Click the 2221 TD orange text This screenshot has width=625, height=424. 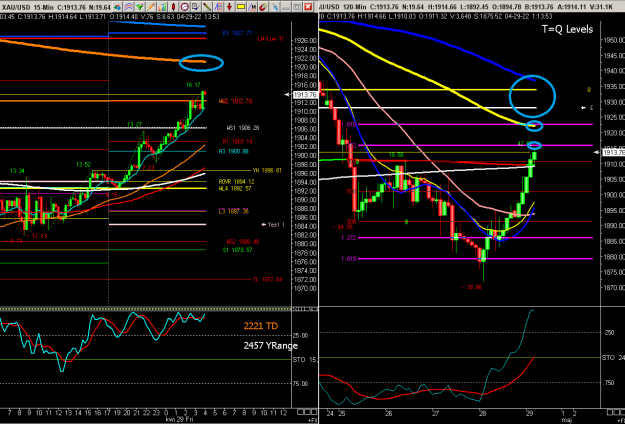click(261, 326)
